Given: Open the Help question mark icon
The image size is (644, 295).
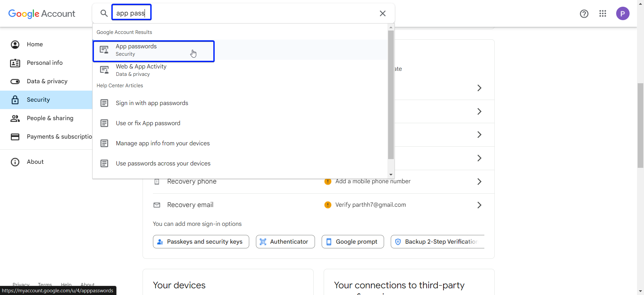Looking at the screenshot, I should [584, 13].
